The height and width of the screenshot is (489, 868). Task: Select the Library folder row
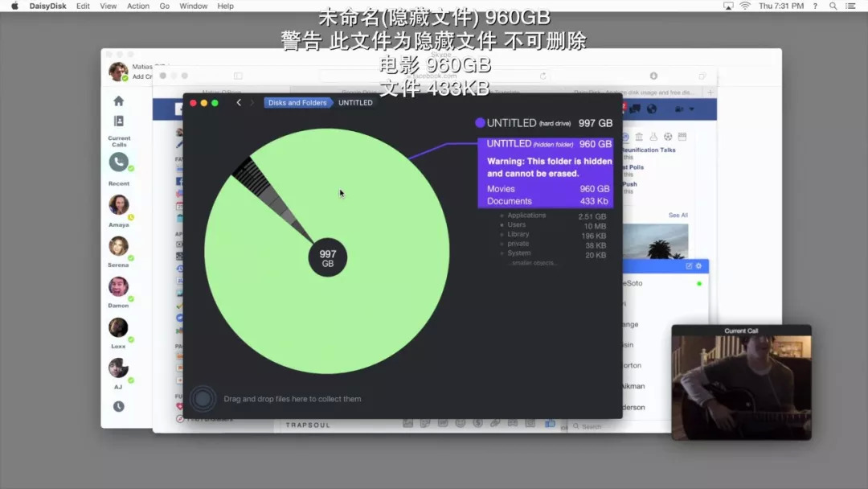pyautogui.click(x=552, y=235)
